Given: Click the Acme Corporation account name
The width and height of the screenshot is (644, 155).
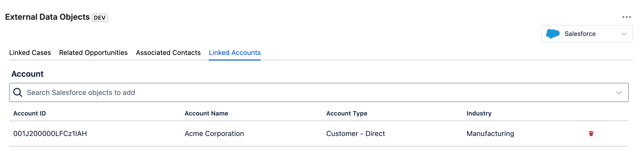Looking at the screenshot, I should click(x=214, y=133).
